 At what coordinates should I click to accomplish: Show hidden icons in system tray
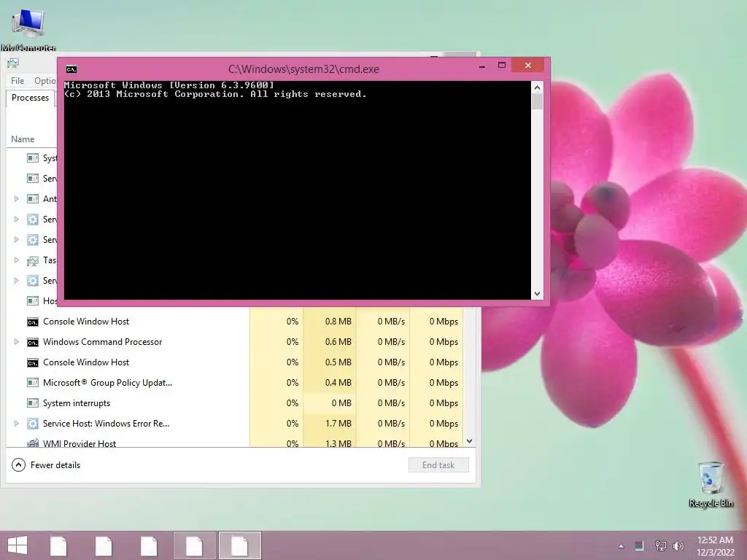(x=621, y=546)
